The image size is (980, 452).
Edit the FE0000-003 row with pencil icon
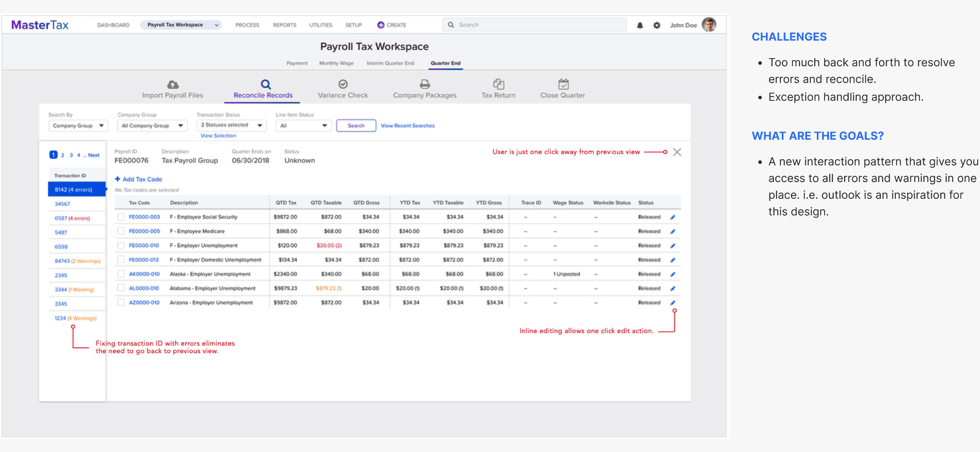point(673,217)
